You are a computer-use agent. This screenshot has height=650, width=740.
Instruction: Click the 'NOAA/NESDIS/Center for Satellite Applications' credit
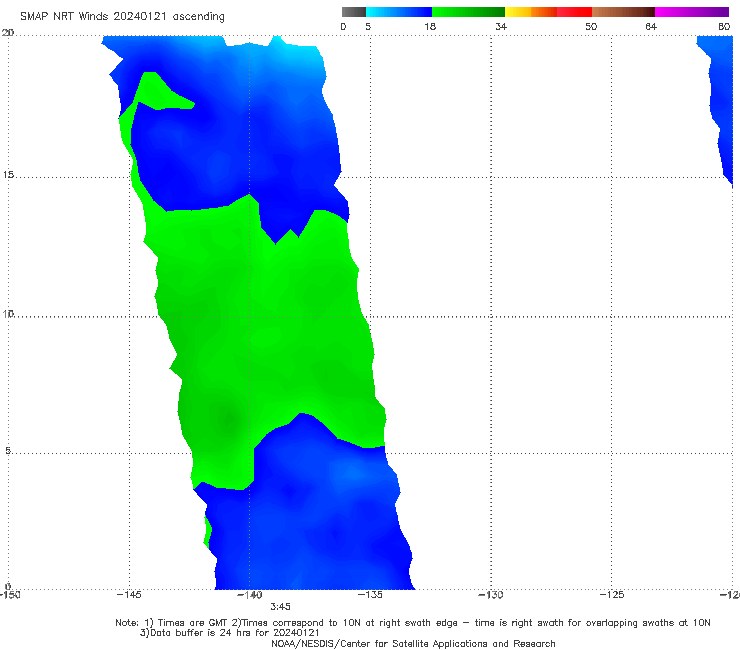[413, 643]
